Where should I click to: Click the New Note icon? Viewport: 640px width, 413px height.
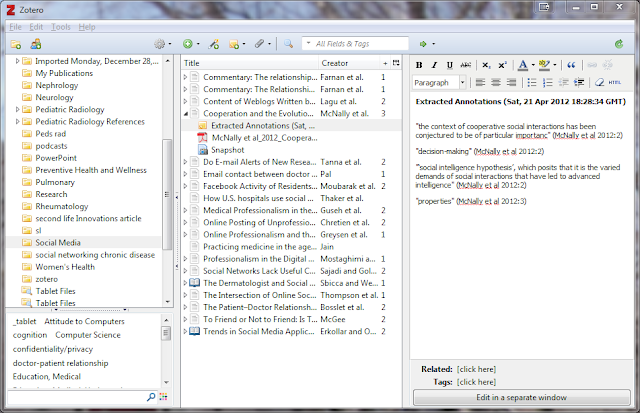pyautogui.click(x=234, y=44)
